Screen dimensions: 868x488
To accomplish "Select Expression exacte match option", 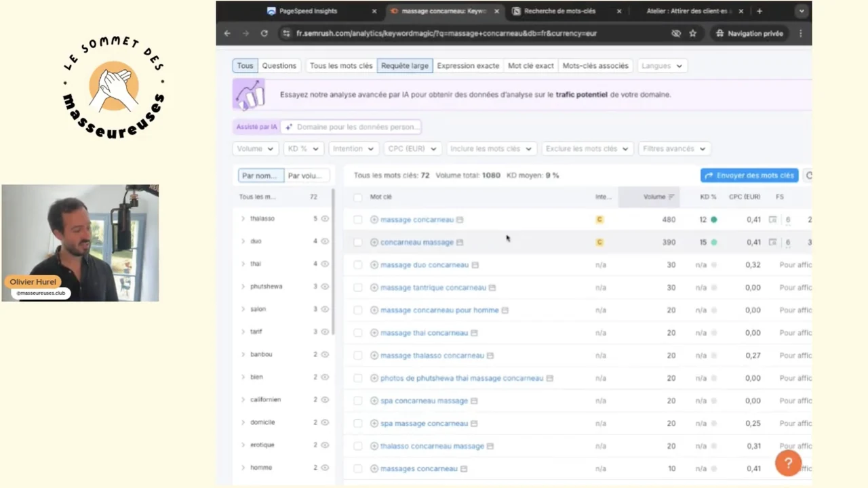I will tap(468, 66).
